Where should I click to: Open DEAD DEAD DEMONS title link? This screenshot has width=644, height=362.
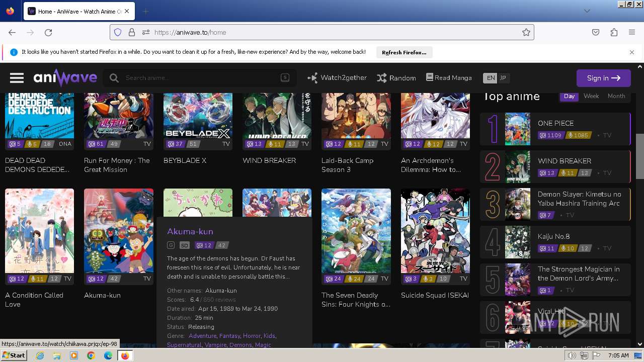(37, 165)
